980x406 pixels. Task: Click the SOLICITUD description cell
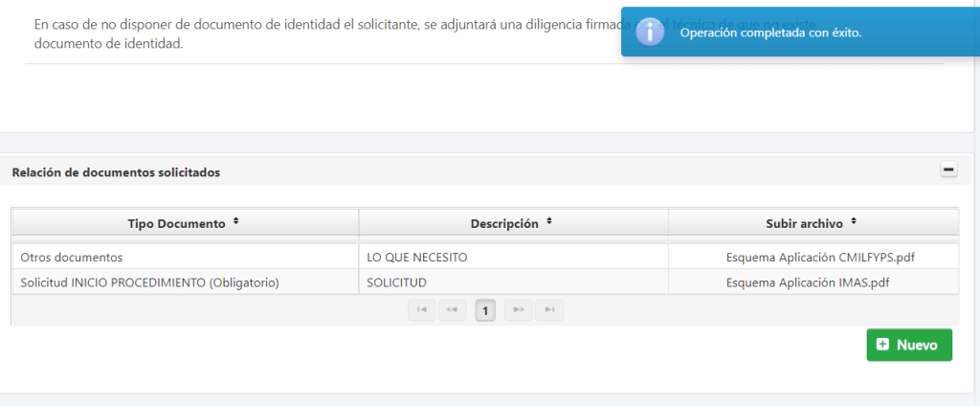(x=396, y=282)
